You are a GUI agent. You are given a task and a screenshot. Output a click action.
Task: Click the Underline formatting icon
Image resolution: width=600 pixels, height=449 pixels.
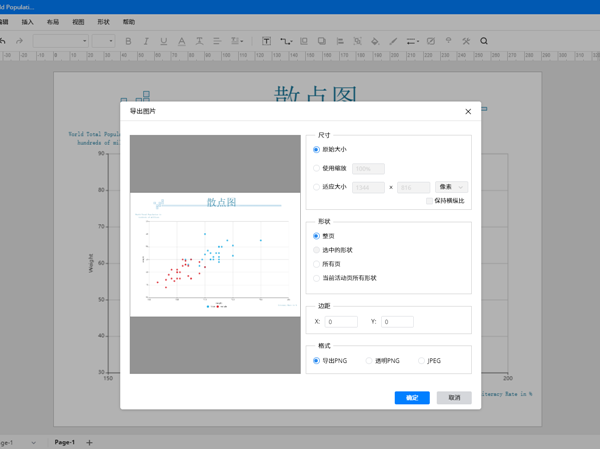point(164,42)
